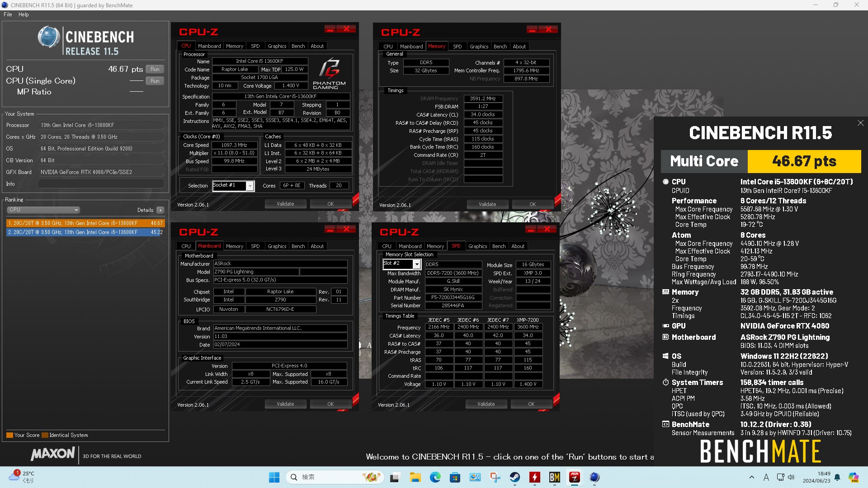The width and height of the screenshot is (868, 488).
Task: Open the red lightning bolt taskbar app
Action: tap(535, 477)
